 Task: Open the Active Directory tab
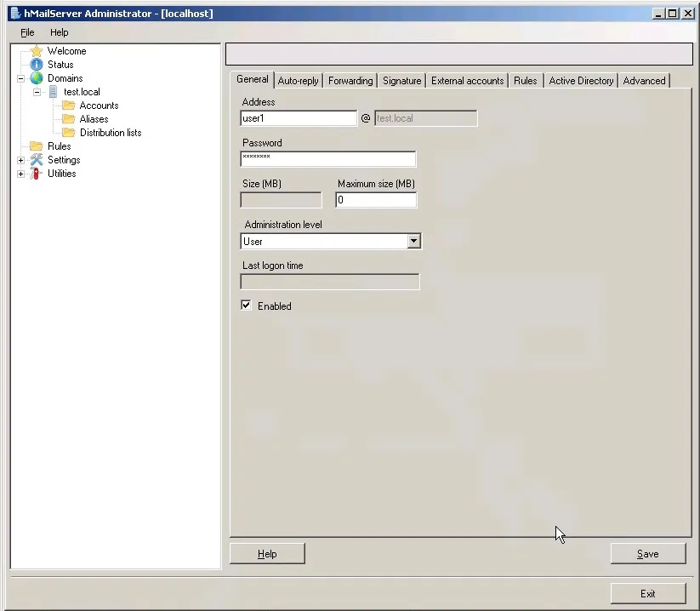point(580,80)
